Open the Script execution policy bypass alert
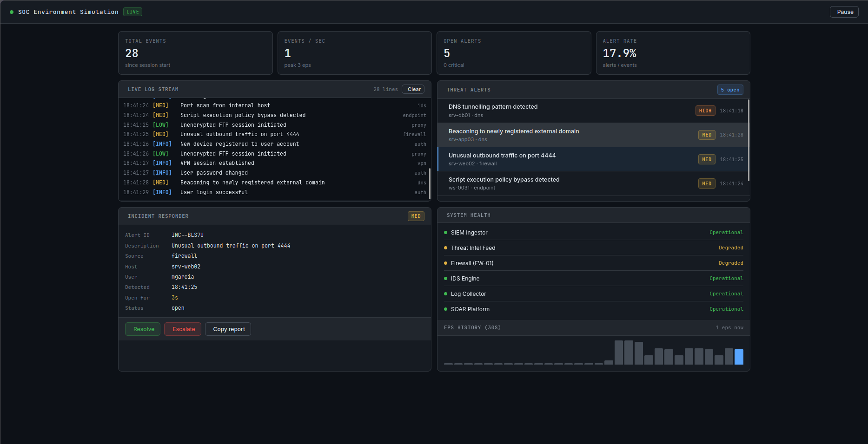The image size is (868, 444). (x=592, y=183)
